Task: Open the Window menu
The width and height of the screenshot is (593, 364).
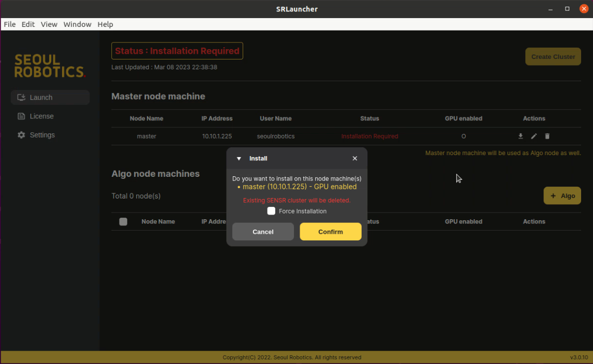Action: pos(77,24)
